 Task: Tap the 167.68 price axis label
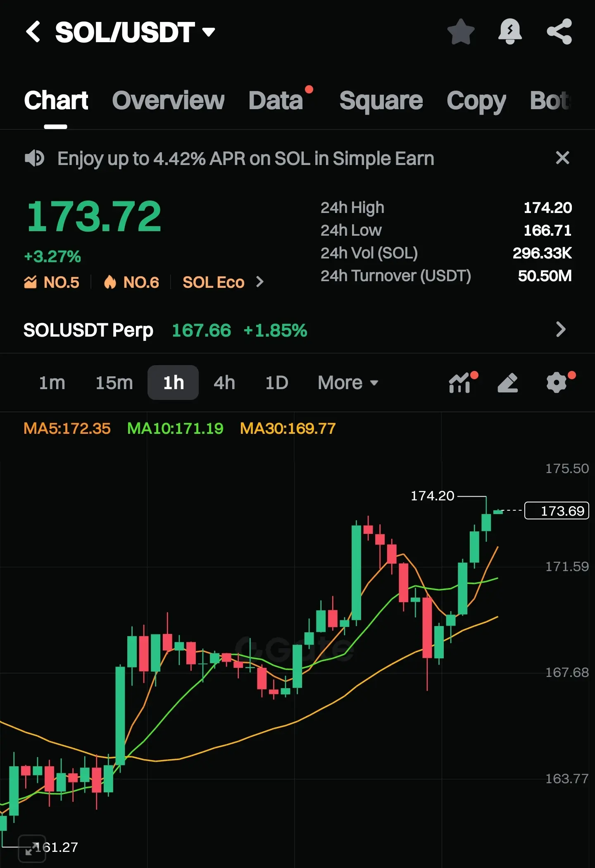click(567, 672)
